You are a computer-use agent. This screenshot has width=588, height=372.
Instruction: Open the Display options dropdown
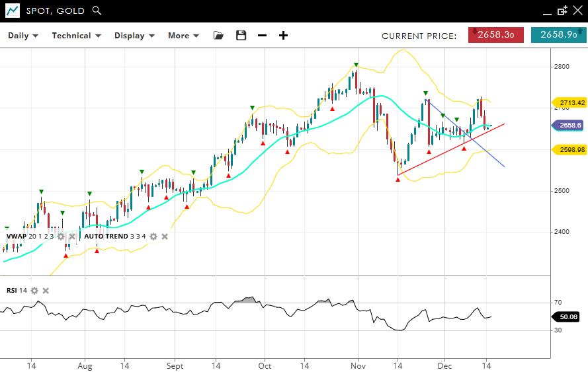coord(134,36)
